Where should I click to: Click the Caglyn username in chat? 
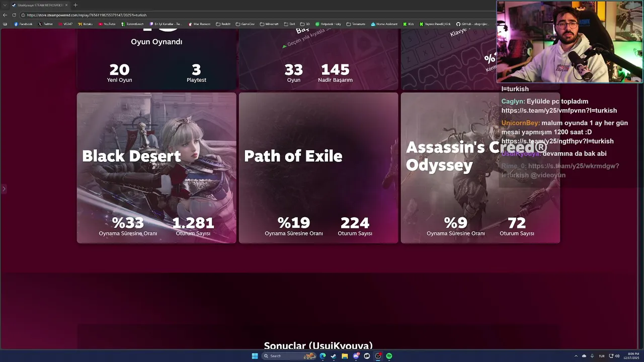tap(513, 101)
